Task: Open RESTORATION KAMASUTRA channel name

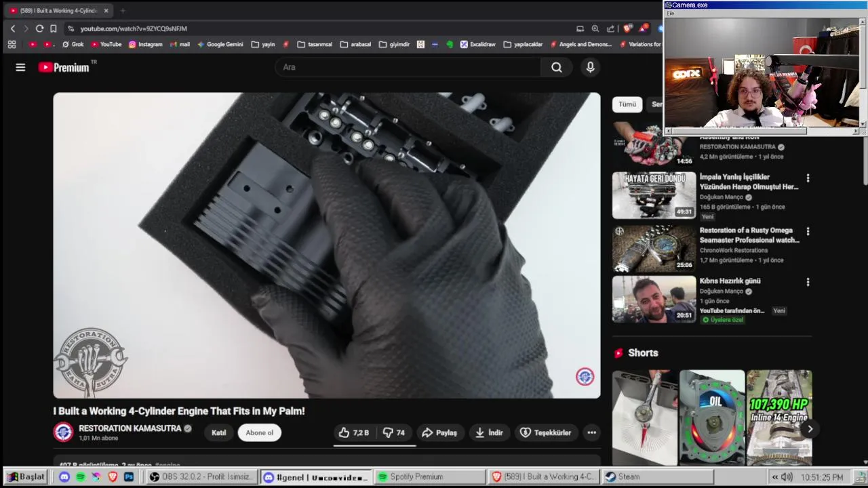Action: pyautogui.click(x=130, y=428)
